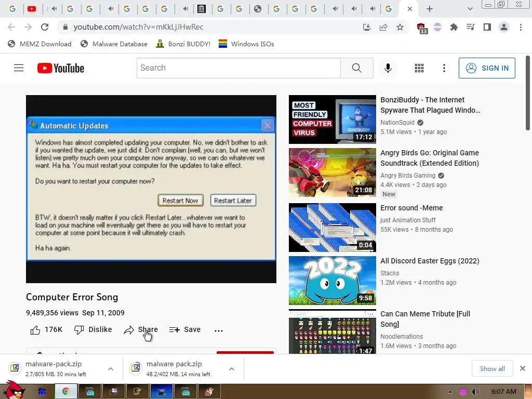Open the volume speaker tray icon
Screen dimensions: 532x399
coord(475,392)
